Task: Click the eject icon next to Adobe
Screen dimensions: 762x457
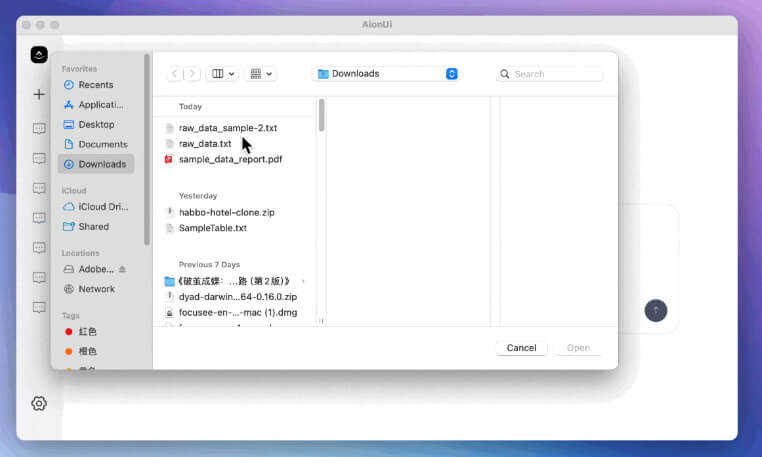Action: point(123,269)
